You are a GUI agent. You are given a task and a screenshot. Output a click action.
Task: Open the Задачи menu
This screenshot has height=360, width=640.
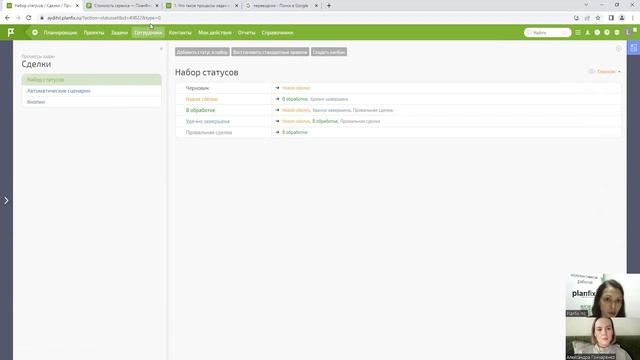[x=120, y=33]
